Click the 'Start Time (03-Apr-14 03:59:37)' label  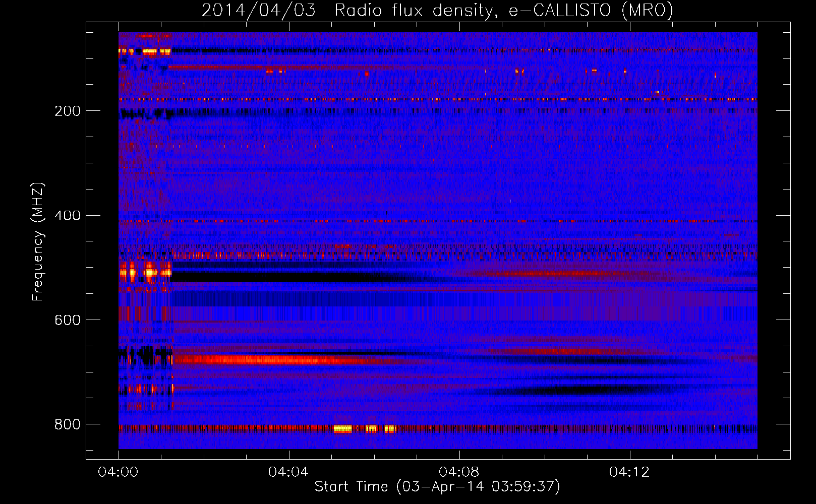pyautogui.click(x=437, y=487)
